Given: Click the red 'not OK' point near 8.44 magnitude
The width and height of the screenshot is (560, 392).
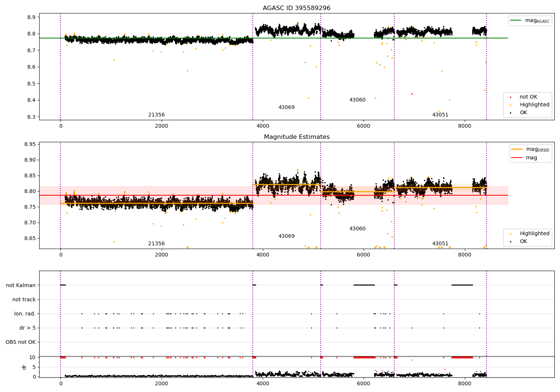Looking at the screenshot, I should click(x=412, y=94).
